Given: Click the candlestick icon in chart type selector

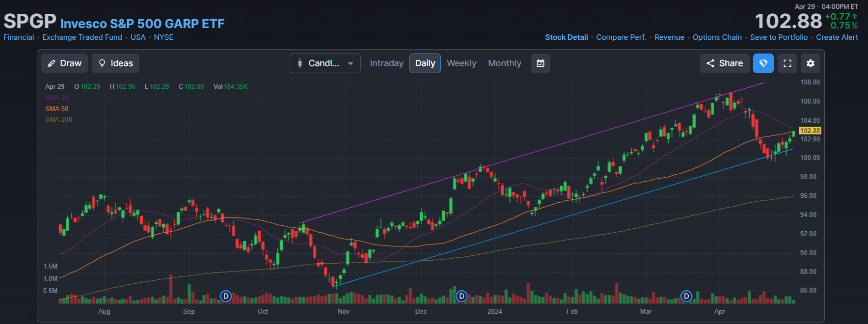Looking at the screenshot, I should (300, 63).
